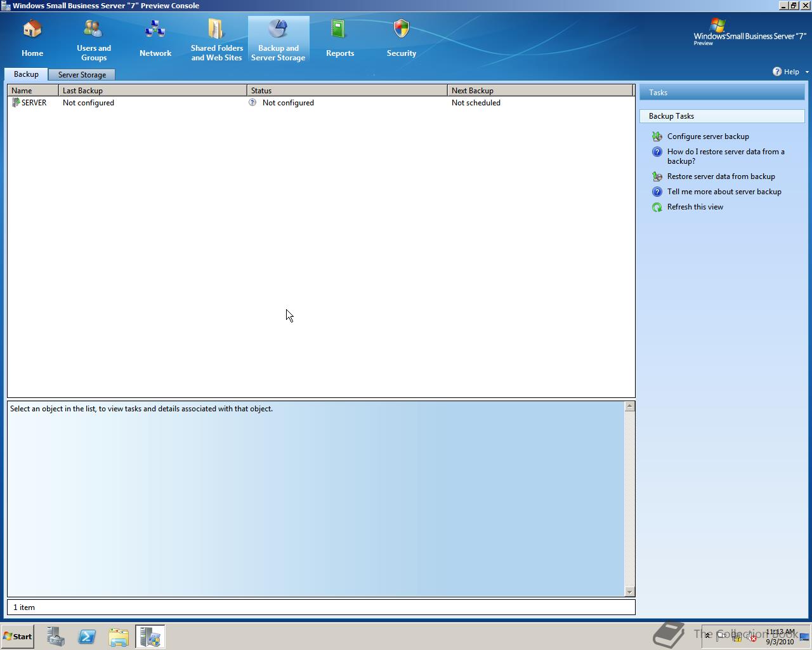Image resolution: width=812 pixels, height=650 pixels.
Task: Click the green Refresh icon
Action: [657, 207]
